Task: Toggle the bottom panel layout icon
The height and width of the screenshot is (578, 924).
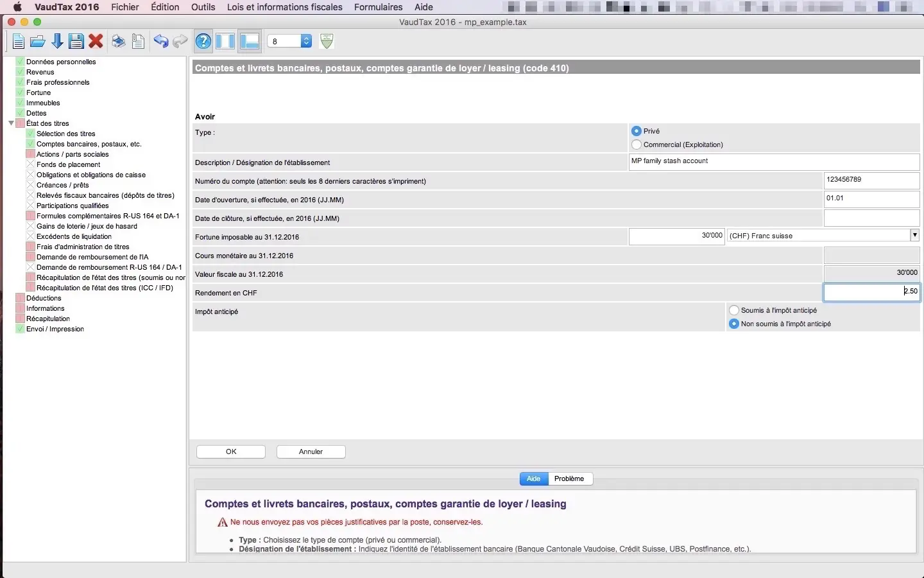Action: 249,42
